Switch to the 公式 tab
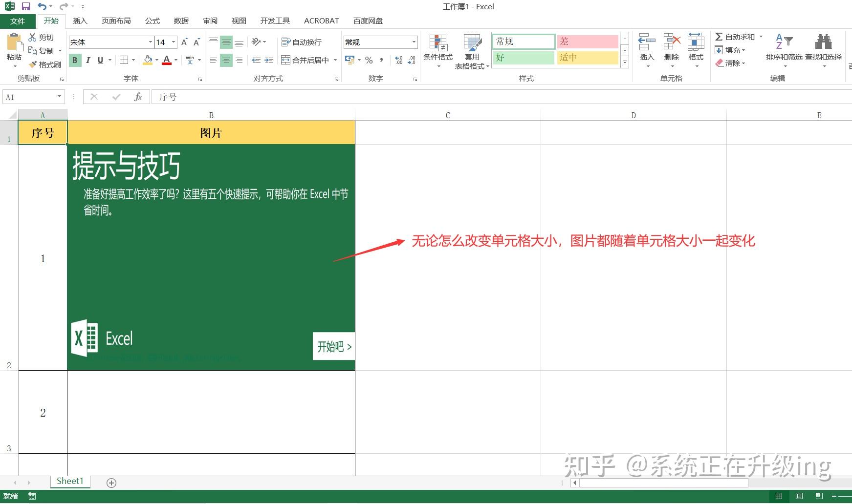 tap(153, 21)
